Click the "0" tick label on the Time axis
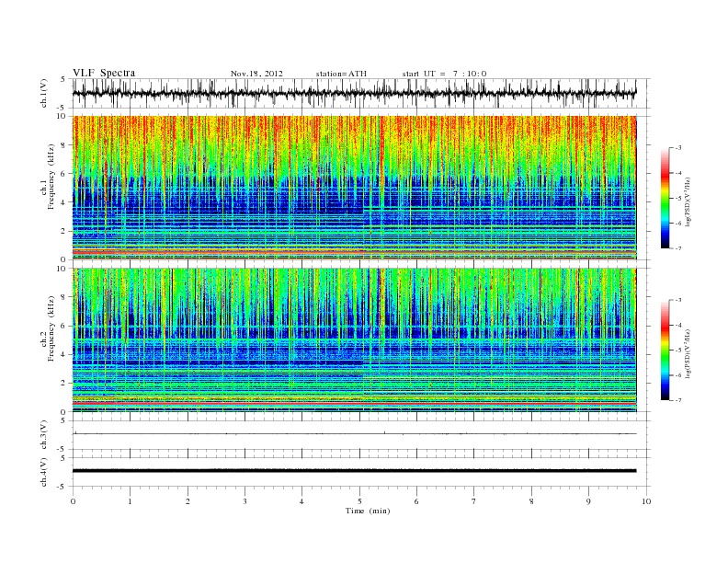Image resolution: width=728 pixels, height=563 pixels. 73,501
